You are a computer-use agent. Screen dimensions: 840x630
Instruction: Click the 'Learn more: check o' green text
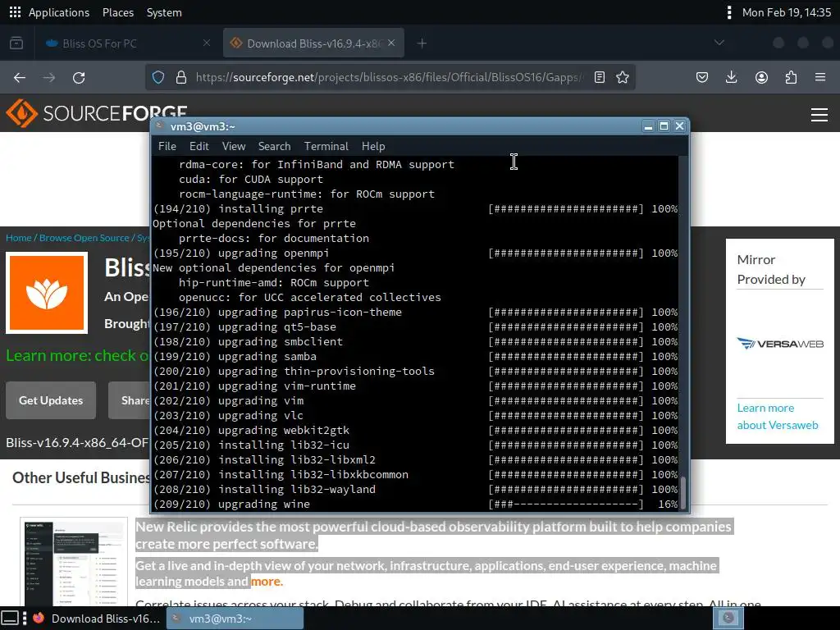[78, 356]
